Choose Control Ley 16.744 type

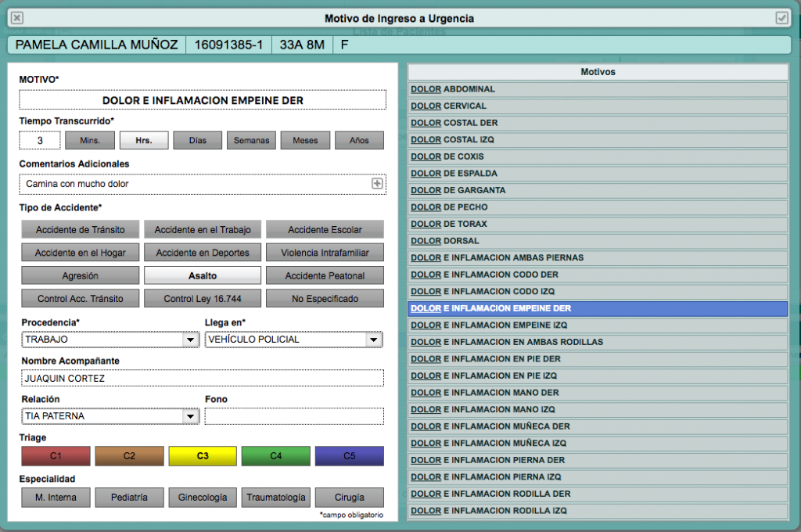tap(203, 298)
